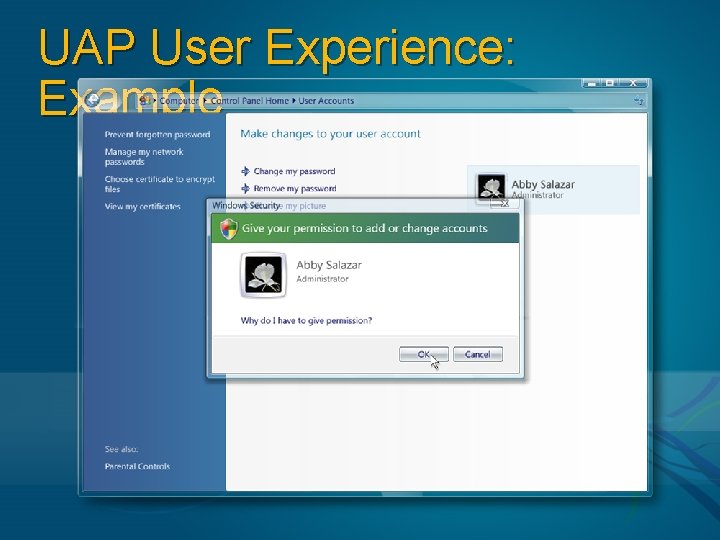Expand breadcrumb arrow before User Accounts
This screenshot has height=540, width=720.
coord(293,101)
